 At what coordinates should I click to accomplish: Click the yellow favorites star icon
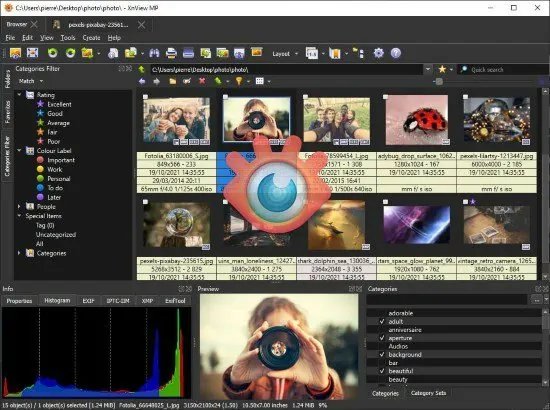442,69
